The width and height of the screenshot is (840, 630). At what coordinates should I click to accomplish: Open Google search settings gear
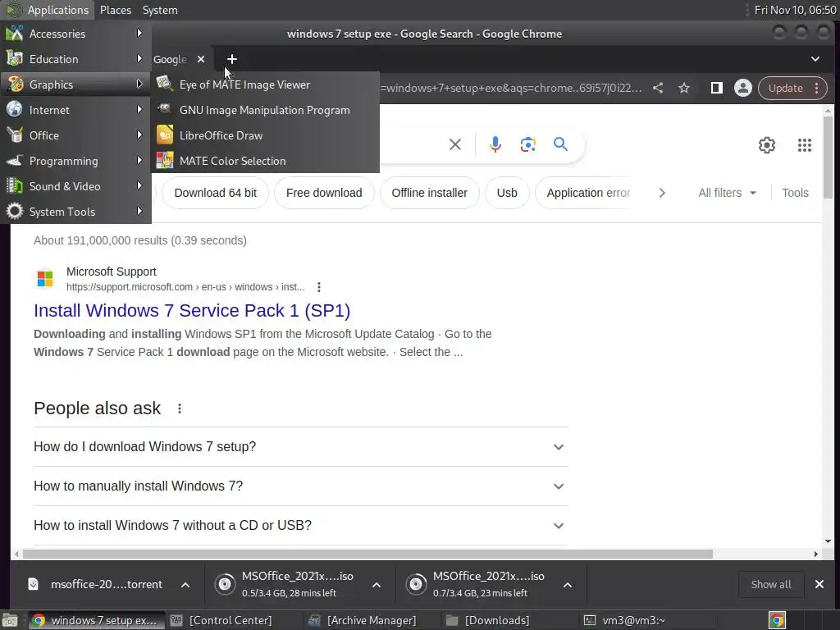tap(767, 144)
